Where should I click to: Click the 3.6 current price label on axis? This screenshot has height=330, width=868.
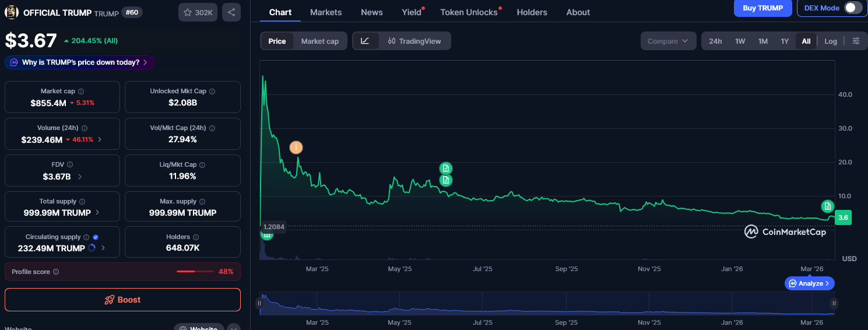click(844, 217)
